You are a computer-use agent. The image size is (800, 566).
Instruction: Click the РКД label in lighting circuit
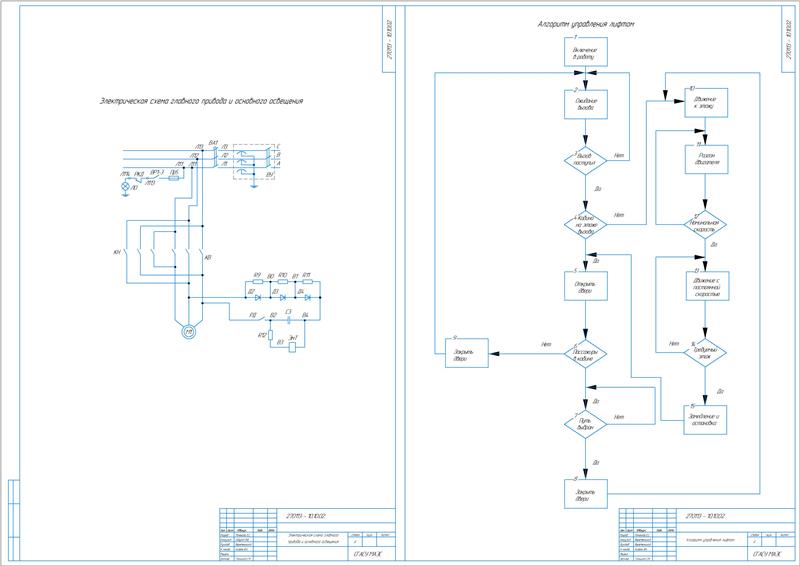(139, 175)
